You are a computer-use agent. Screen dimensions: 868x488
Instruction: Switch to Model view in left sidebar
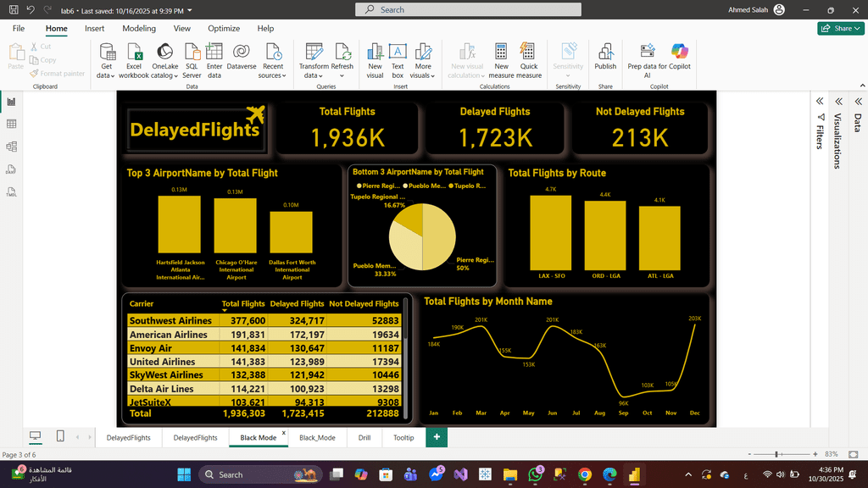(12, 147)
